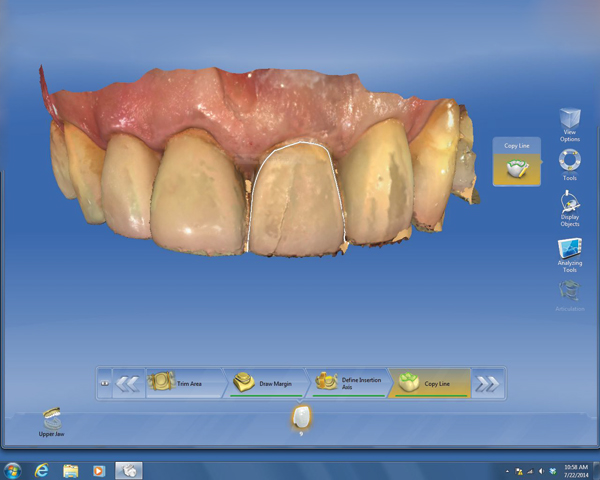Go back with double left arrow
600x480 pixels.
(127, 383)
